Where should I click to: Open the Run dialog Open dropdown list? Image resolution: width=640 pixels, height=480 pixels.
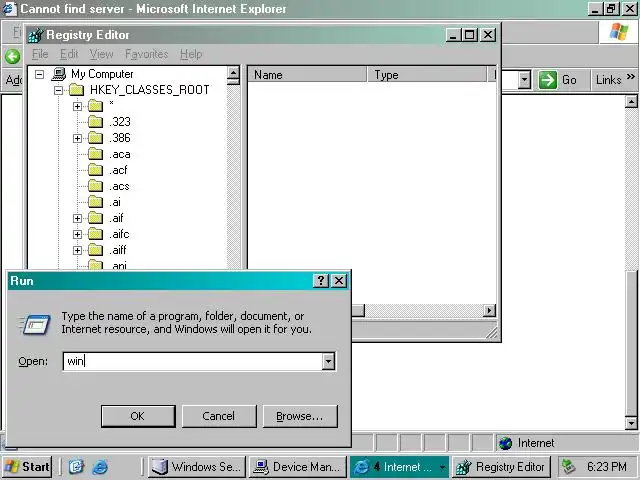tap(328, 361)
